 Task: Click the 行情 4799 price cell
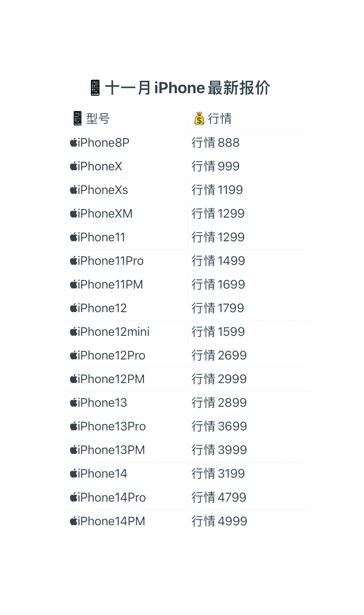(x=248, y=498)
